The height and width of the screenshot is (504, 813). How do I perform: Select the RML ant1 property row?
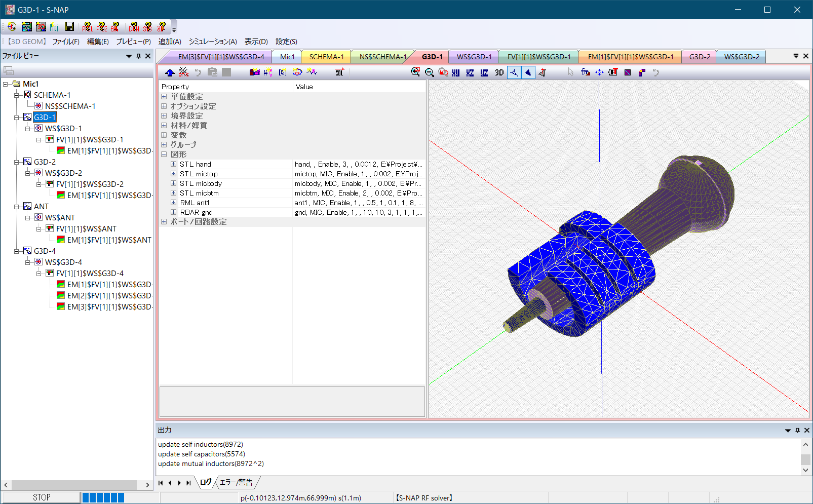pyautogui.click(x=292, y=203)
